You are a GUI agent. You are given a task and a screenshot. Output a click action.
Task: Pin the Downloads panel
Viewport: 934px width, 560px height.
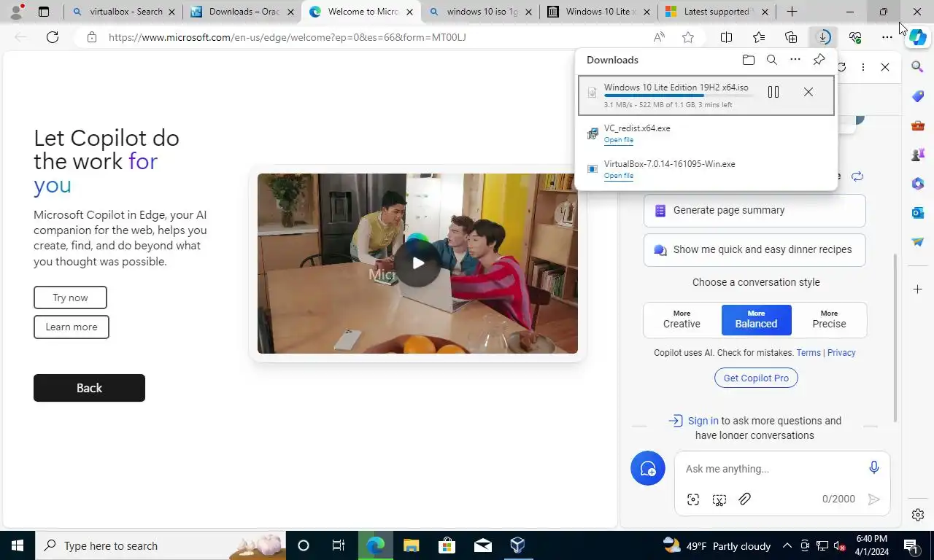[x=819, y=60]
